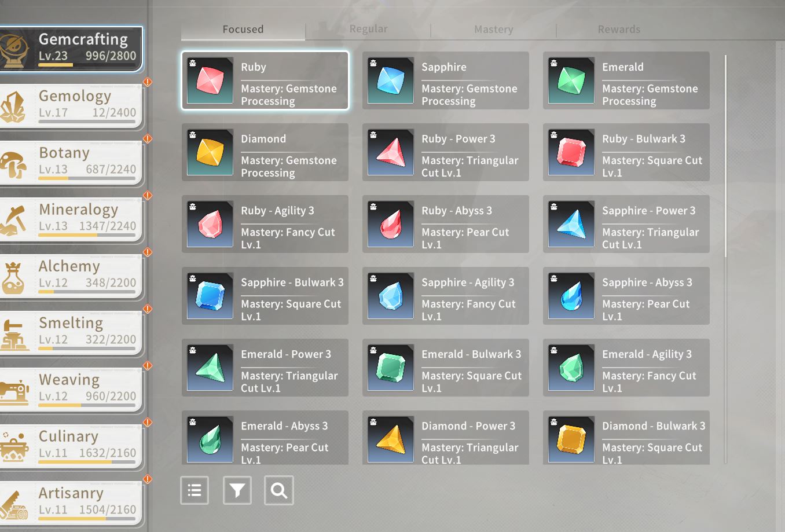Click the recipe list scrollbar

pos(725,156)
